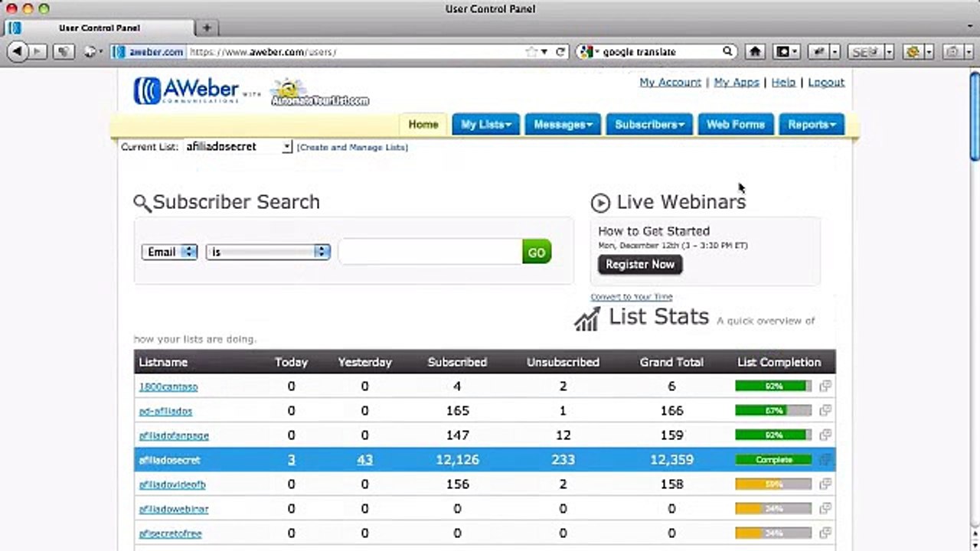Image resolution: width=980 pixels, height=551 pixels.
Task: Expand the bookmark dropdown arrow beside the star
Action: click(x=544, y=52)
